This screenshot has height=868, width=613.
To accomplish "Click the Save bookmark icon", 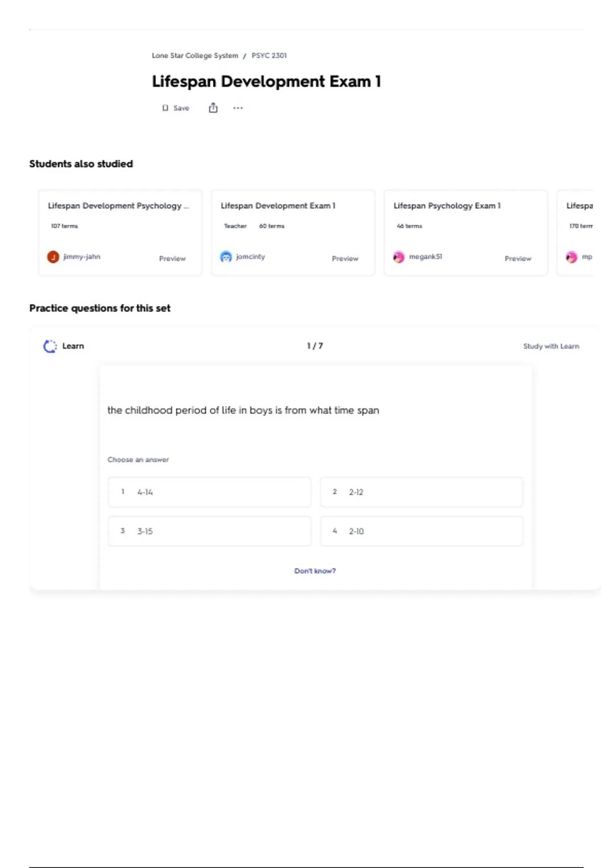I will pyautogui.click(x=165, y=108).
